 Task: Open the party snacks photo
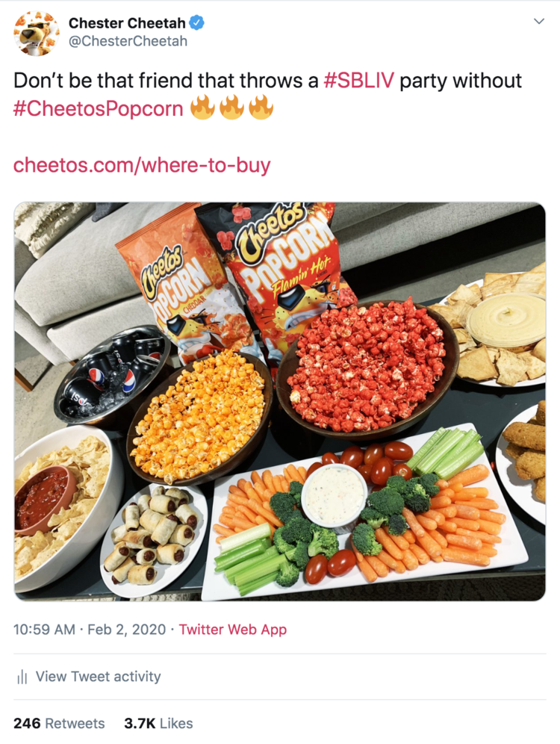pos(280,401)
